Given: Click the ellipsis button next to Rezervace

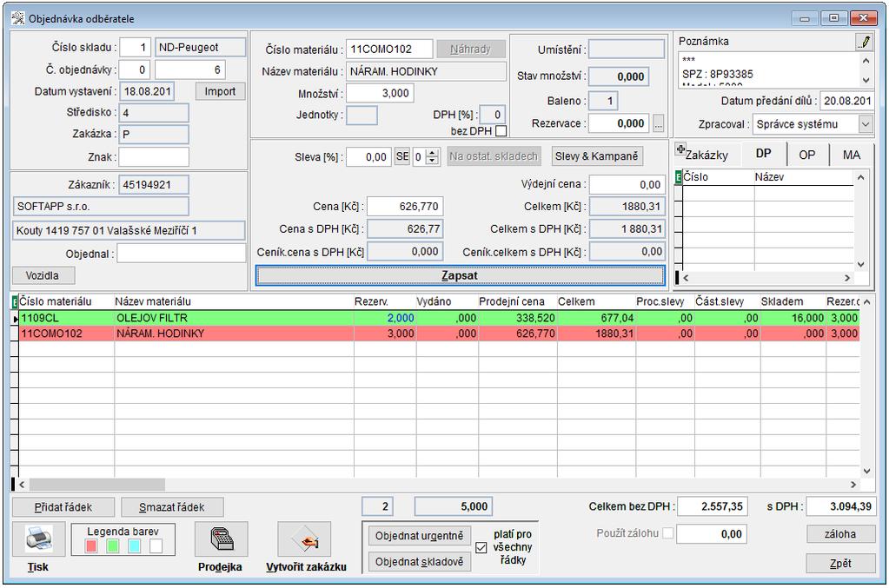Looking at the screenshot, I should click(x=658, y=123).
